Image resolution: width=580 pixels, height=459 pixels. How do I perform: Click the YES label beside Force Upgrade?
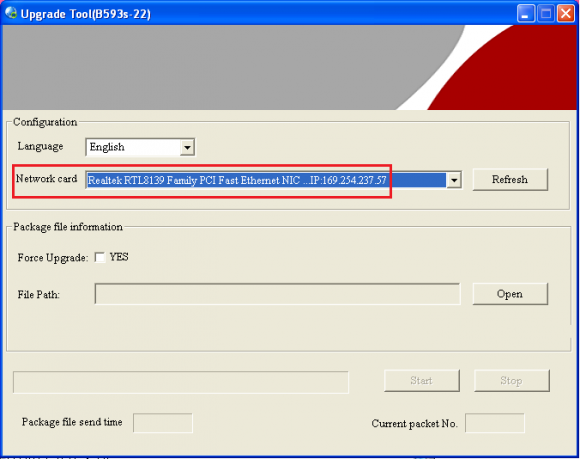pyautogui.click(x=119, y=257)
